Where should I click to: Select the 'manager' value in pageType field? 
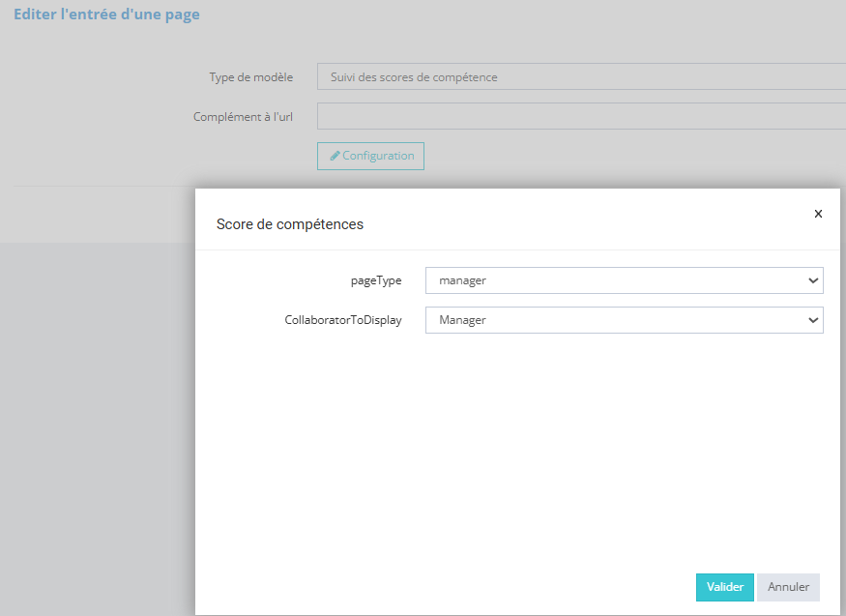pyautogui.click(x=462, y=280)
